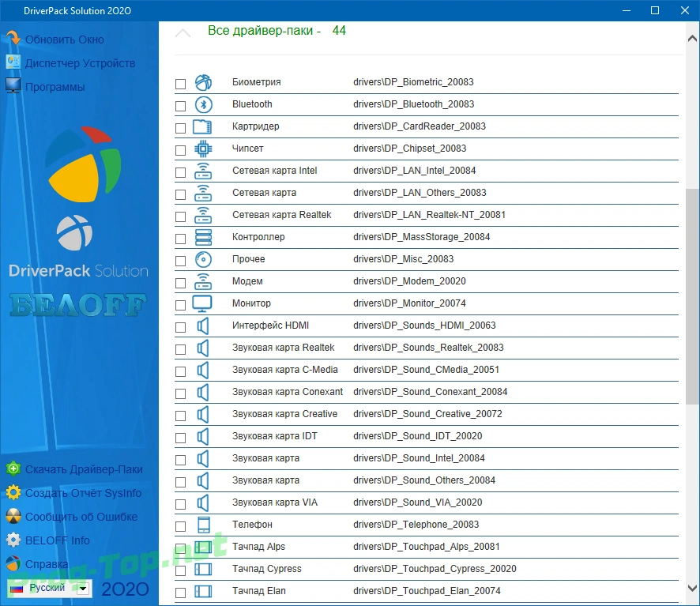
Task: Click the BELOFF Info gear icon
Action: (13, 540)
